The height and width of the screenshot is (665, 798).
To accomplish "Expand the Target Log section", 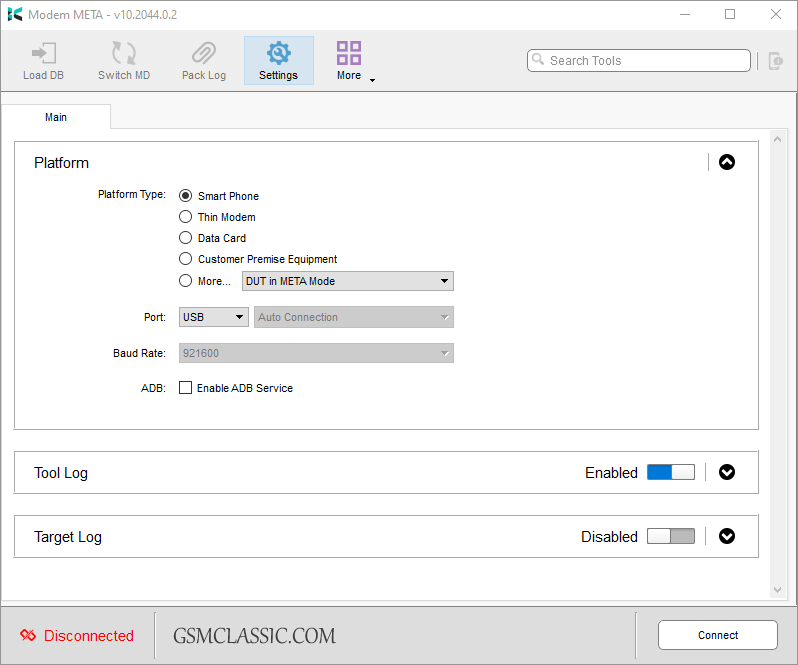I will pyautogui.click(x=727, y=536).
